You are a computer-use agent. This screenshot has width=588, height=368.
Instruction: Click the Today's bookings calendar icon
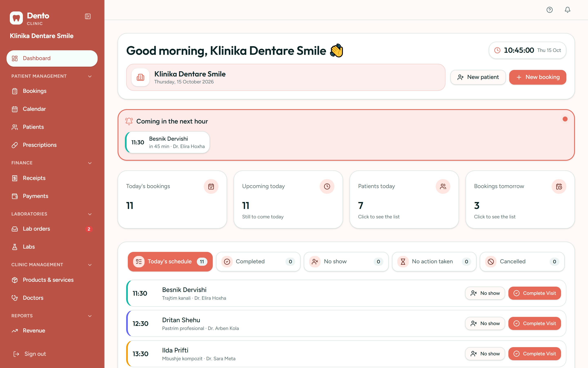[211, 186]
